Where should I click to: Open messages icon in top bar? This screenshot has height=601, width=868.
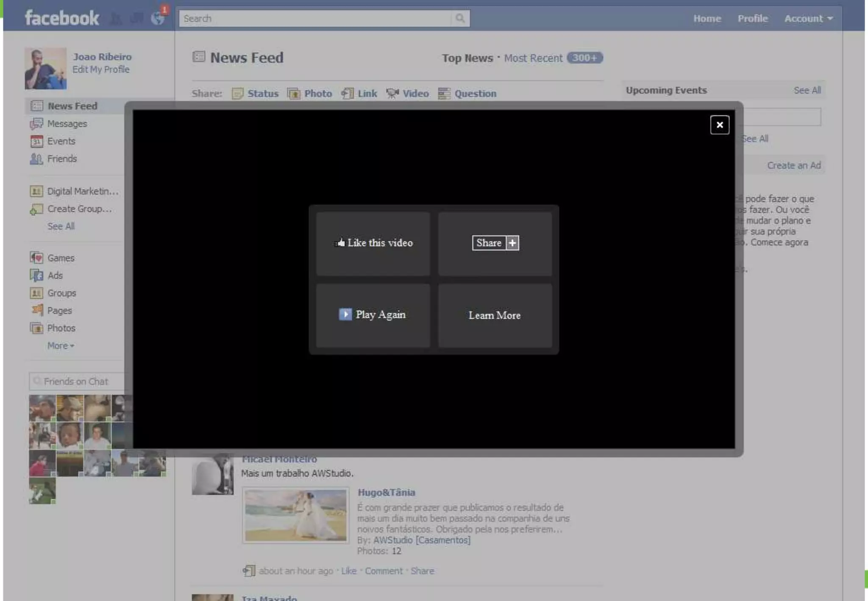(x=136, y=19)
